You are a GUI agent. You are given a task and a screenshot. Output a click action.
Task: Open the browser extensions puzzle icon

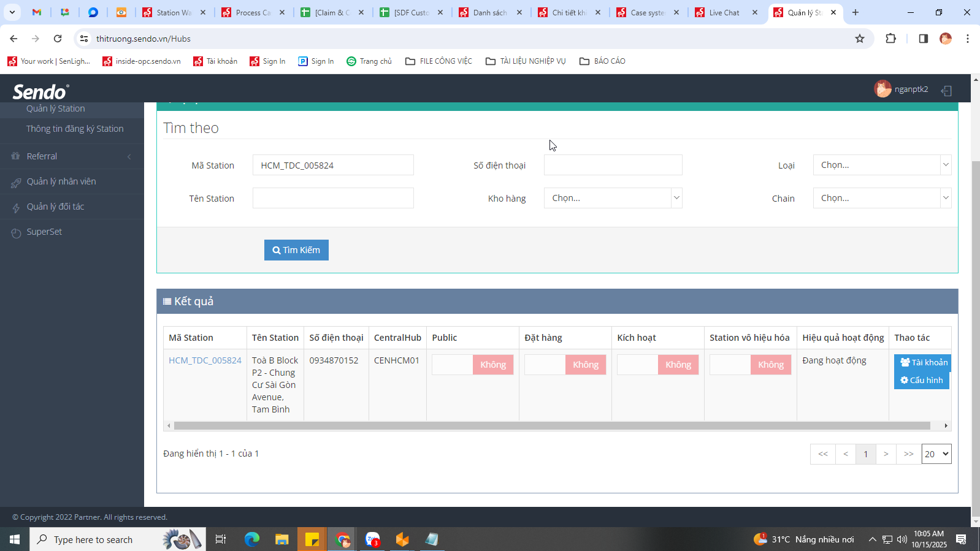point(891,39)
